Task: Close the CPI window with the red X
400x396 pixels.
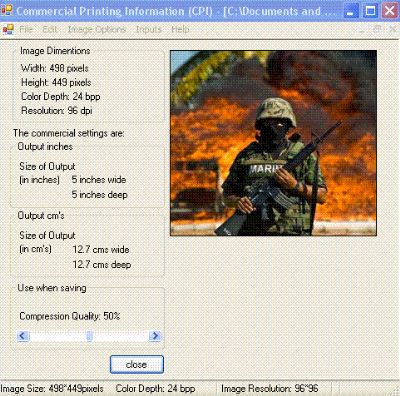Action: point(390,11)
